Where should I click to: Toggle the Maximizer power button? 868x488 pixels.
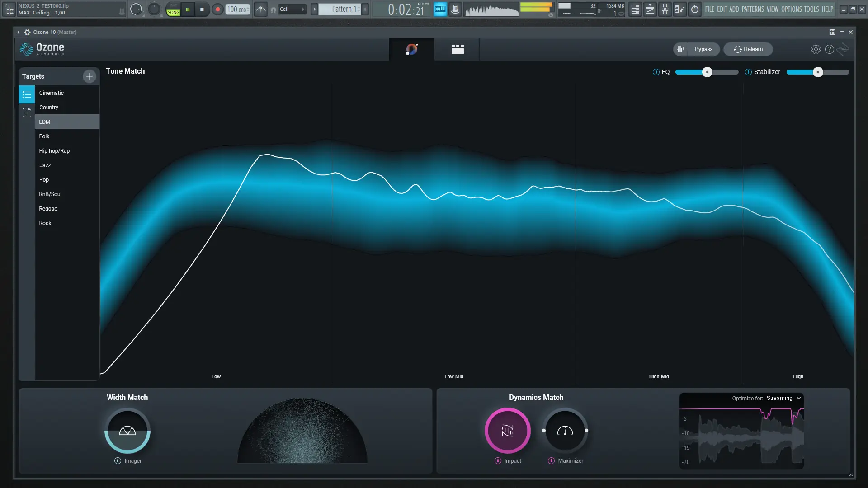[551, 461]
